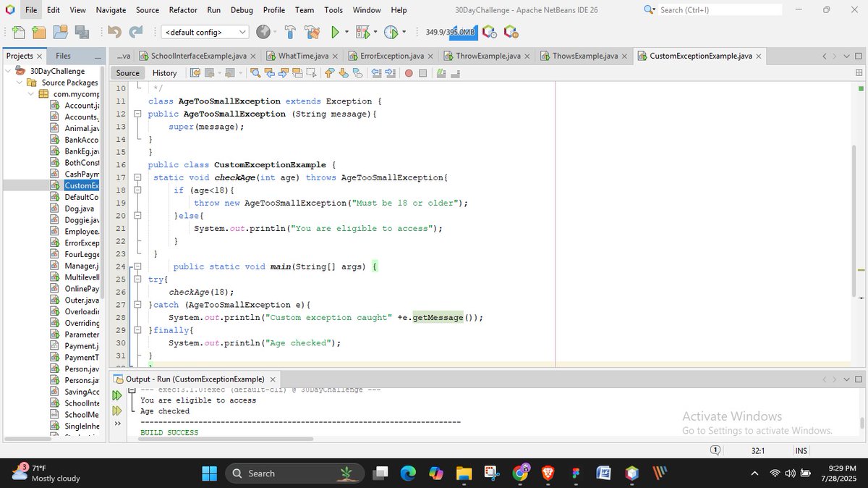Collapse the Source Packages node
The height and width of the screenshot is (488, 868).
pyautogui.click(x=18, y=83)
